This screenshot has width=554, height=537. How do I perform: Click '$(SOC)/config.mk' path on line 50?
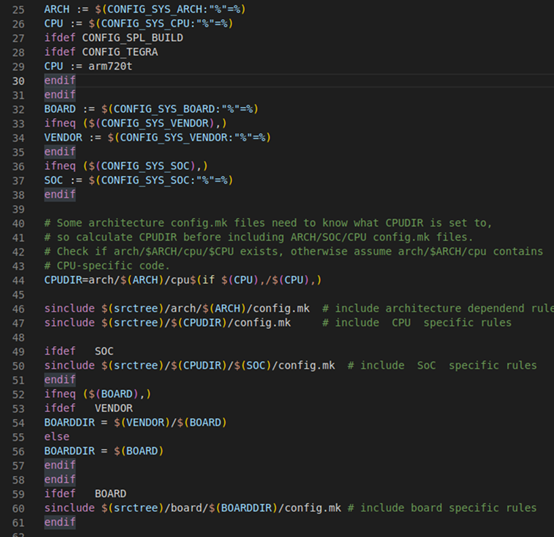(284, 366)
